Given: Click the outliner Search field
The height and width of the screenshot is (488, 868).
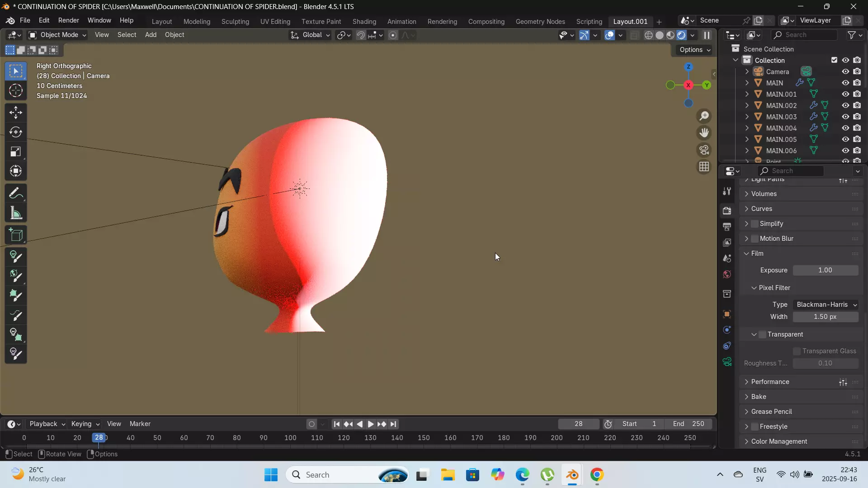Looking at the screenshot, I should tap(804, 35).
